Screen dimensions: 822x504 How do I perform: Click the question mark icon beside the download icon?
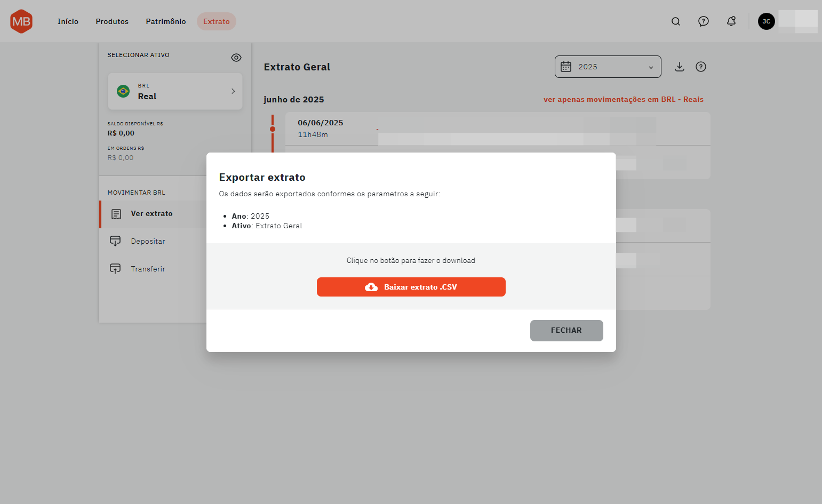pyautogui.click(x=701, y=67)
